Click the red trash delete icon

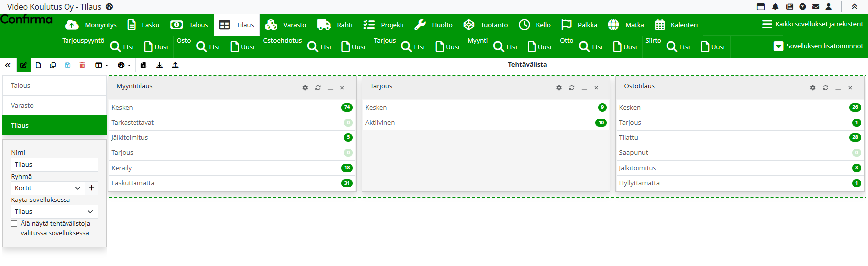coord(82,65)
